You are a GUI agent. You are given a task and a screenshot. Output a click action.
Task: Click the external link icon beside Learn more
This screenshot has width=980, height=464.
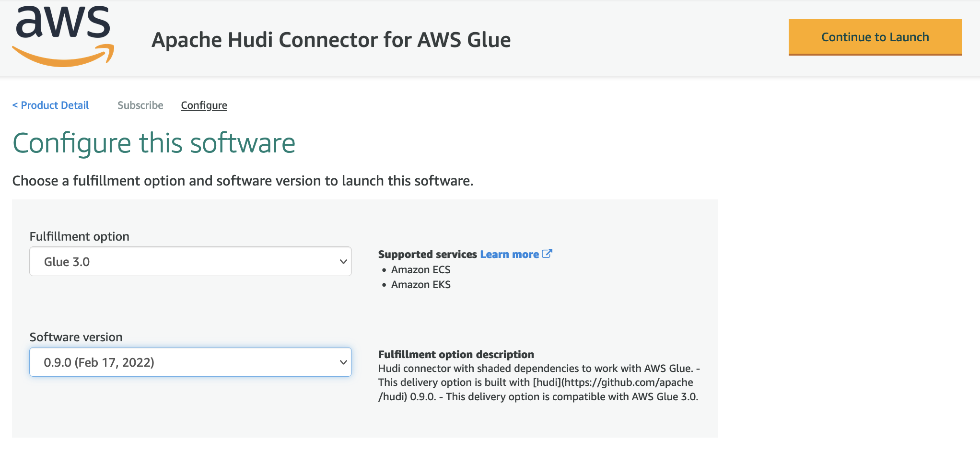click(x=547, y=254)
